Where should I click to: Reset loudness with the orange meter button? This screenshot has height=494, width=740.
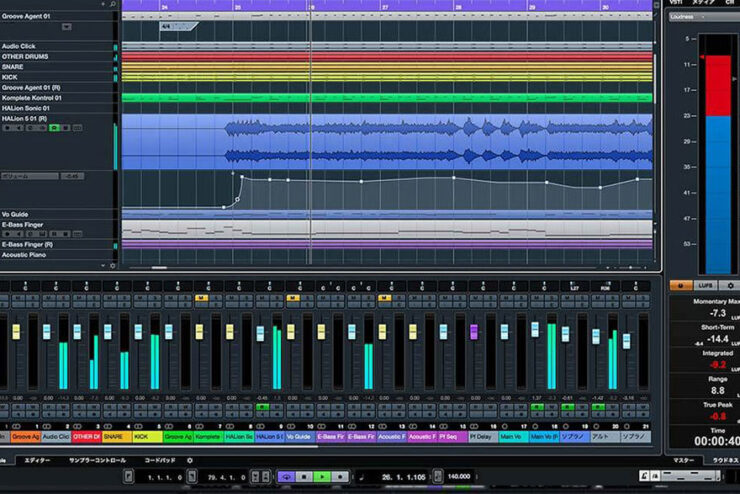click(x=681, y=285)
